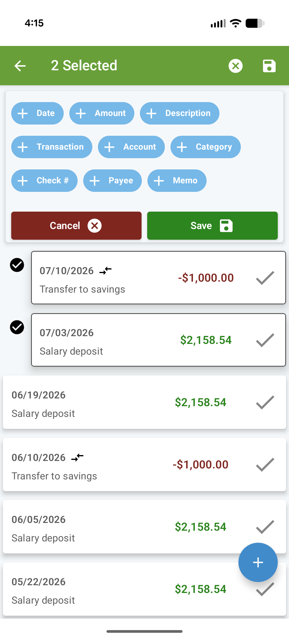Add the Date field chip

tap(37, 113)
